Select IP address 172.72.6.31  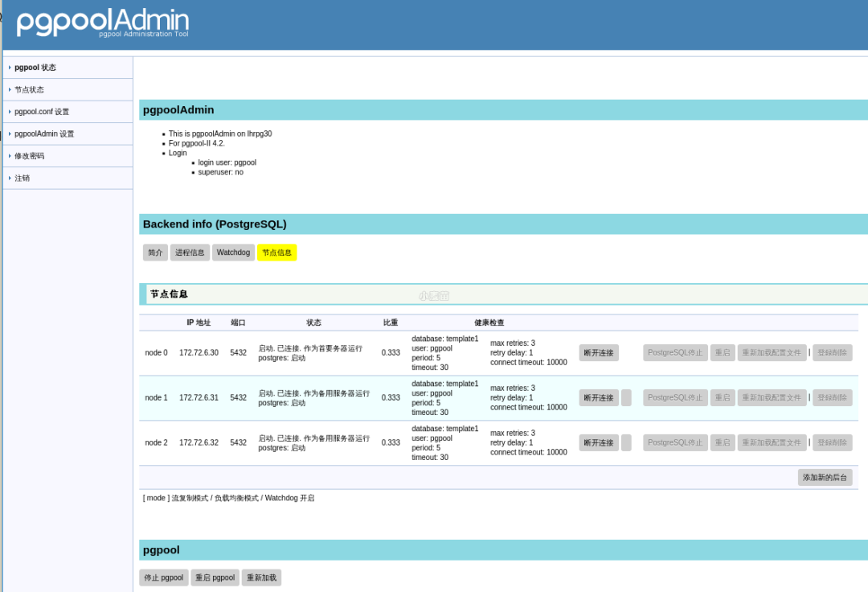[199, 397]
